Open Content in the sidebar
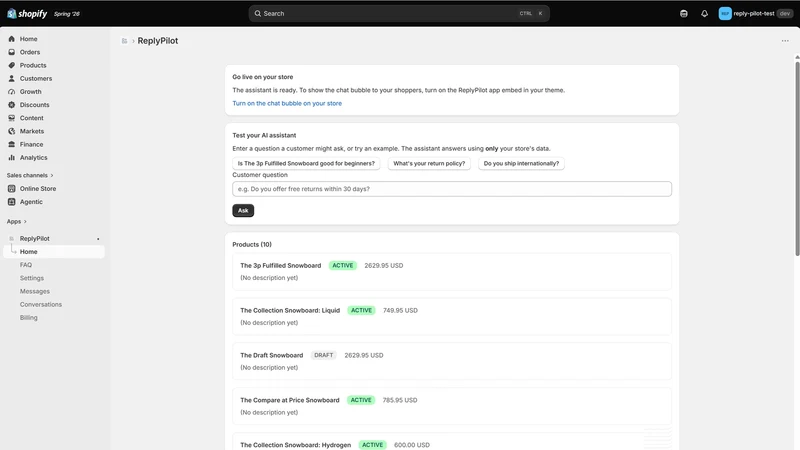The width and height of the screenshot is (800, 450). pyautogui.click(x=32, y=118)
